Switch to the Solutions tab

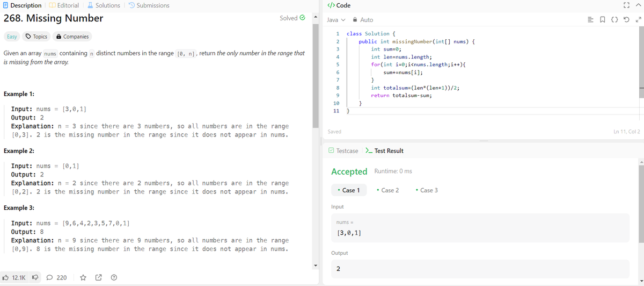pos(104,5)
